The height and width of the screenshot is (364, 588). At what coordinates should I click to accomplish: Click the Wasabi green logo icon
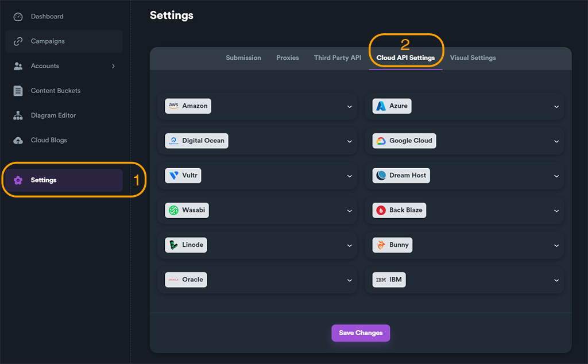[x=173, y=210]
